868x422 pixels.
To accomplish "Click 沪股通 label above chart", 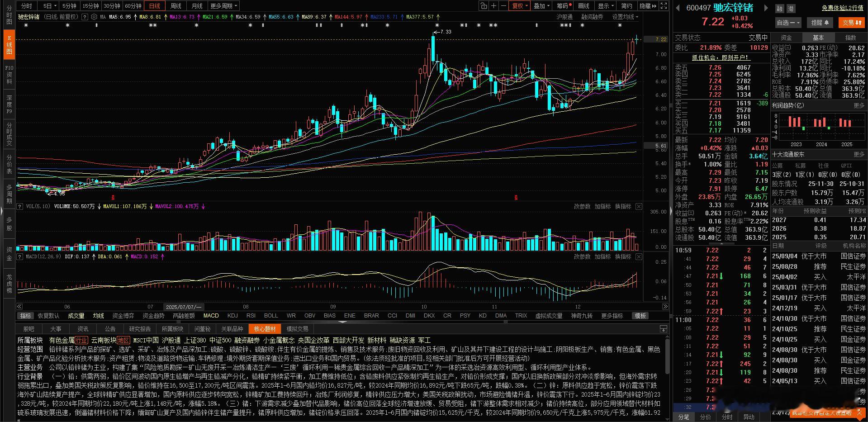I will 564,17.
